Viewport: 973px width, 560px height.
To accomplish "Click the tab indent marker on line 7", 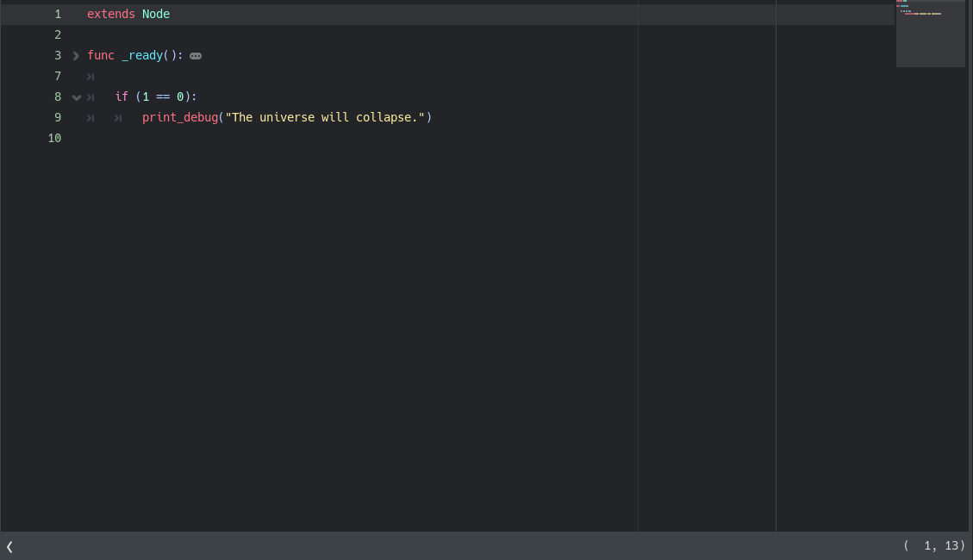I will 90,76.
